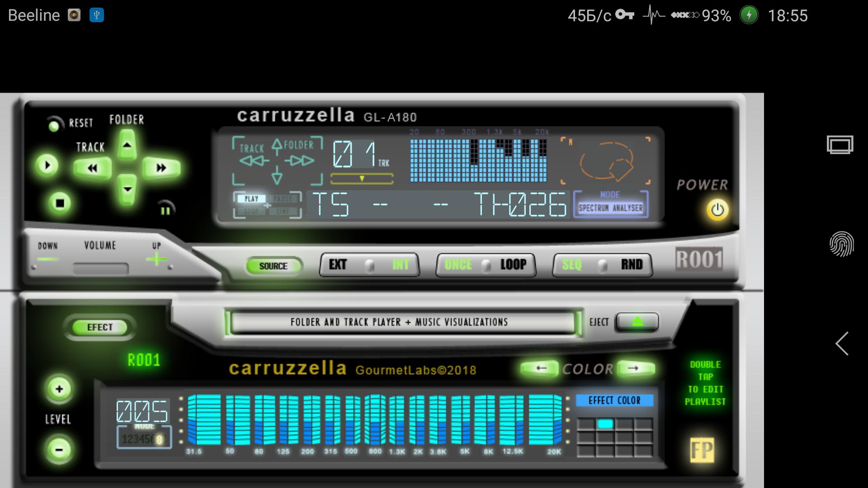Eject with the green triangle button
The height and width of the screenshot is (488, 868).
(637, 322)
